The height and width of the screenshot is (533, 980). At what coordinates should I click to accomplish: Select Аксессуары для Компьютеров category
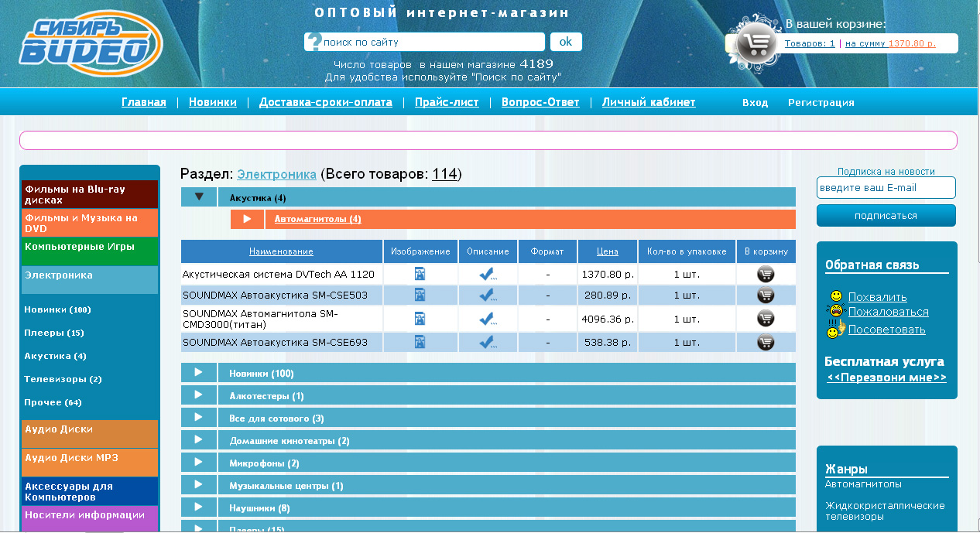(90, 491)
